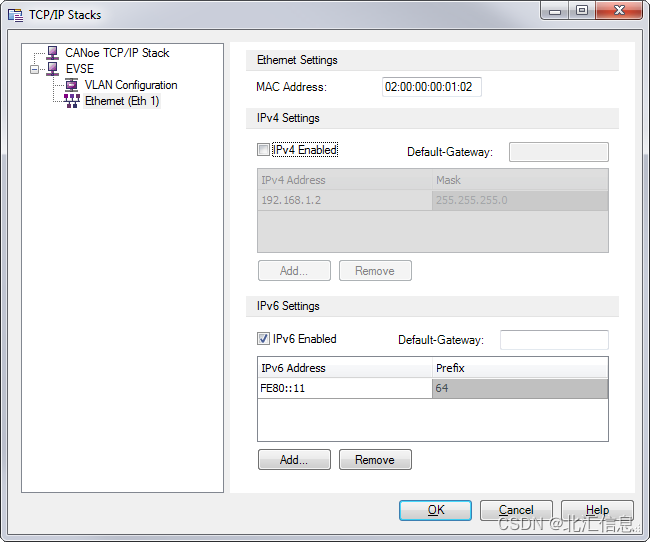Click the Mask column header
The image size is (650, 542).
point(520,180)
